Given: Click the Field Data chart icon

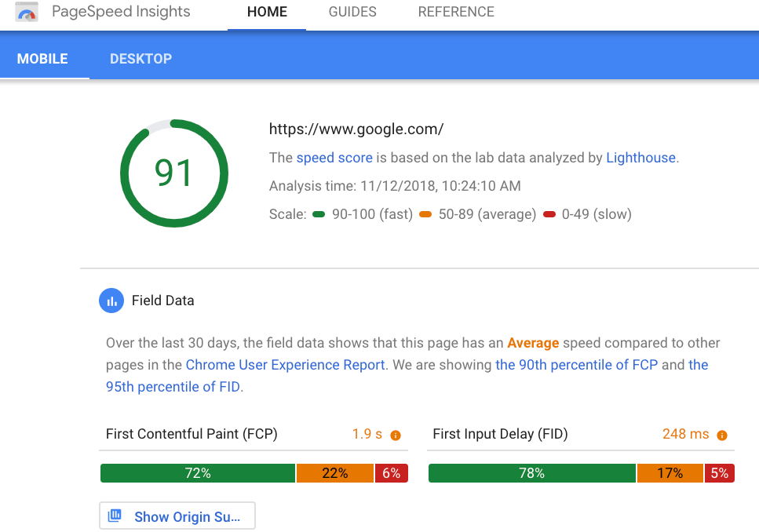Looking at the screenshot, I should pos(111,301).
